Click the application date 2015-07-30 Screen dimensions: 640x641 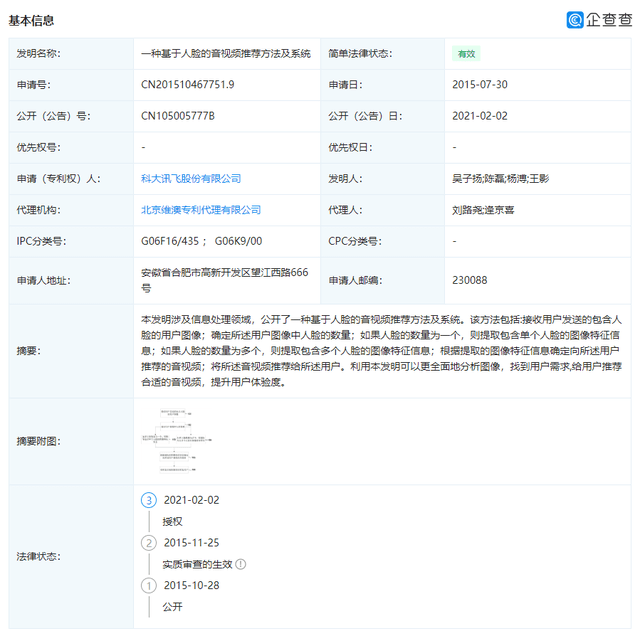point(480,85)
